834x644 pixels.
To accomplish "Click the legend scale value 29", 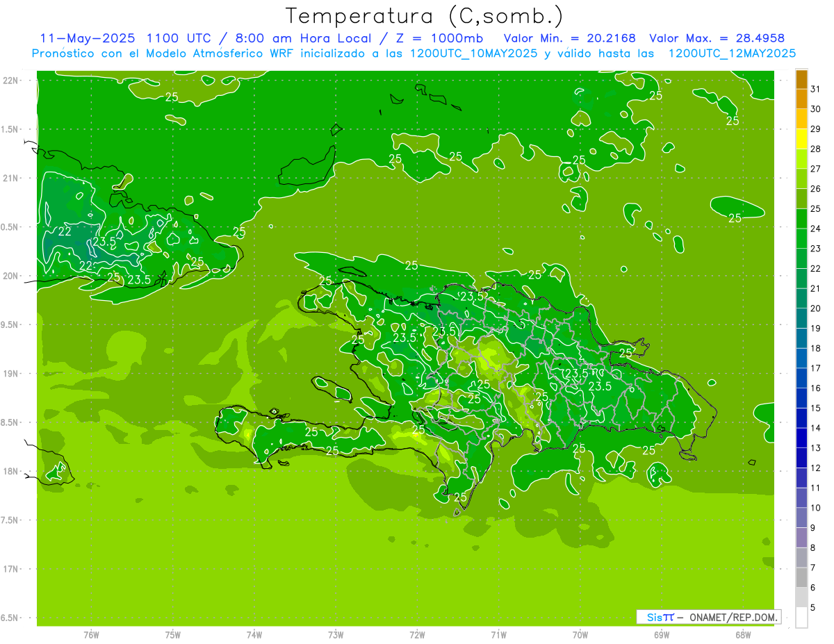I will 816,129.
